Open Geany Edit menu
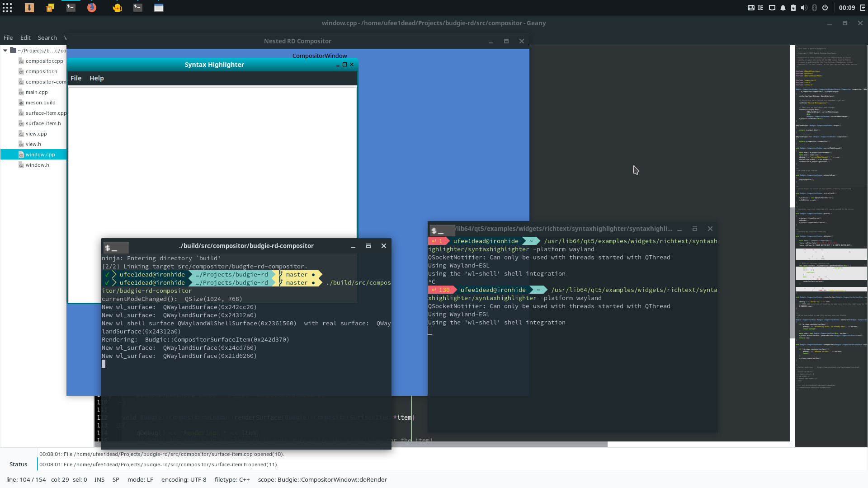The height and width of the screenshot is (488, 868). tap(25, 38)
